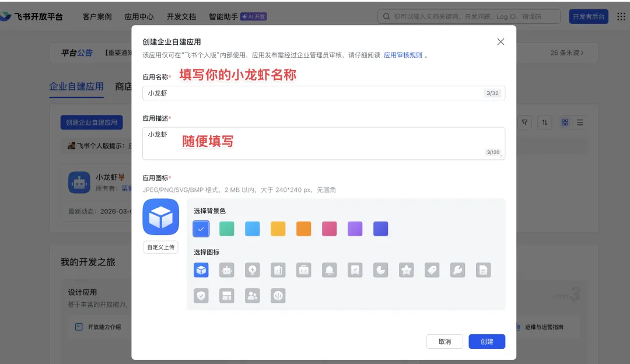Select the shield checkmark app icon

[x=201, y=296]
